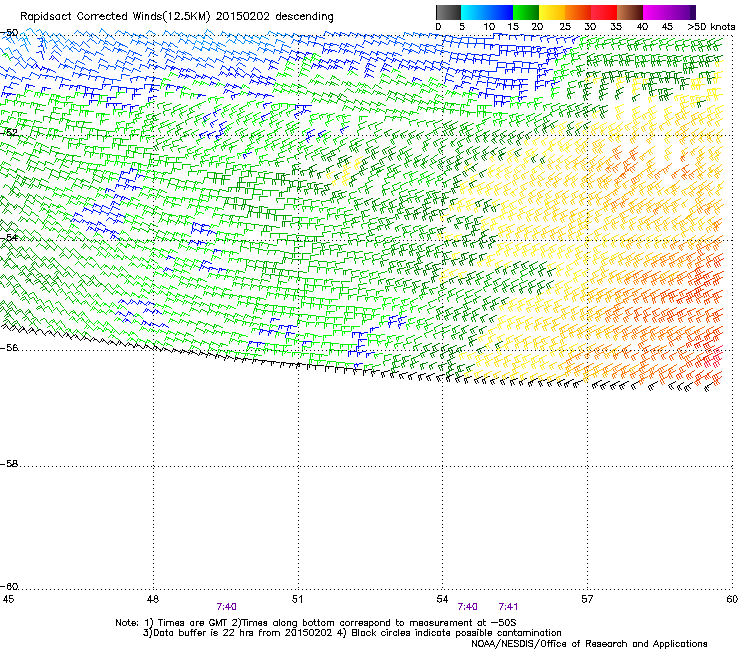Click the orange 25-30 knots color segment
Screen dimensions: 740x650
click(x=578, y=12)
